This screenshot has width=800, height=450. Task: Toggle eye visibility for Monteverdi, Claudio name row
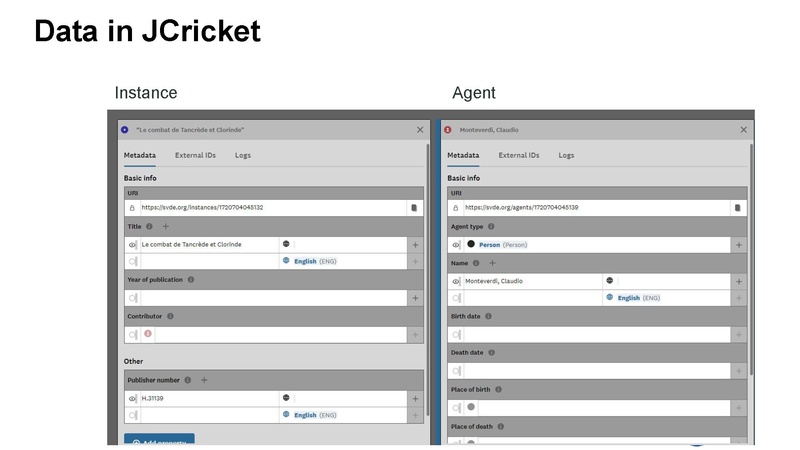pos(456,281)
